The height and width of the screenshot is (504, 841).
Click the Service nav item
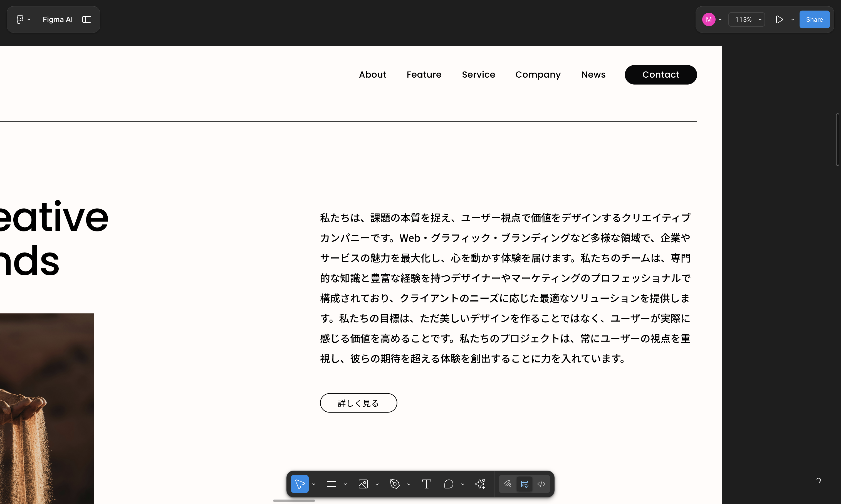click(x=478, y=74)
